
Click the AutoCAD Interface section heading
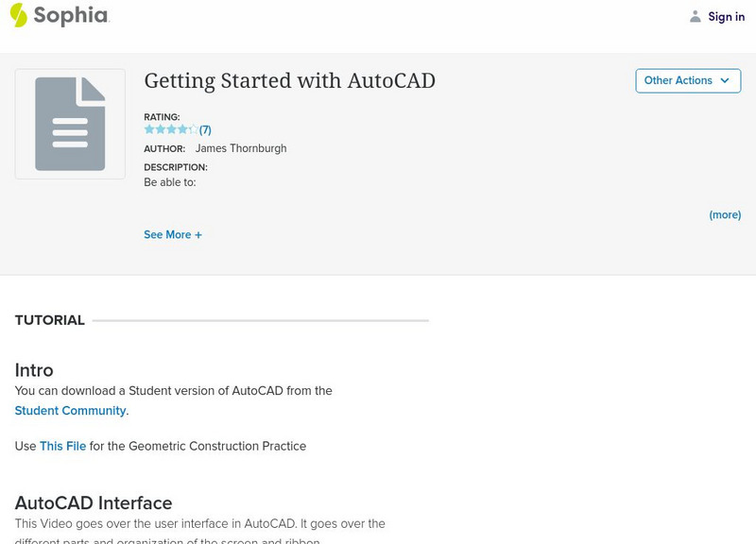tap(94, 502)
